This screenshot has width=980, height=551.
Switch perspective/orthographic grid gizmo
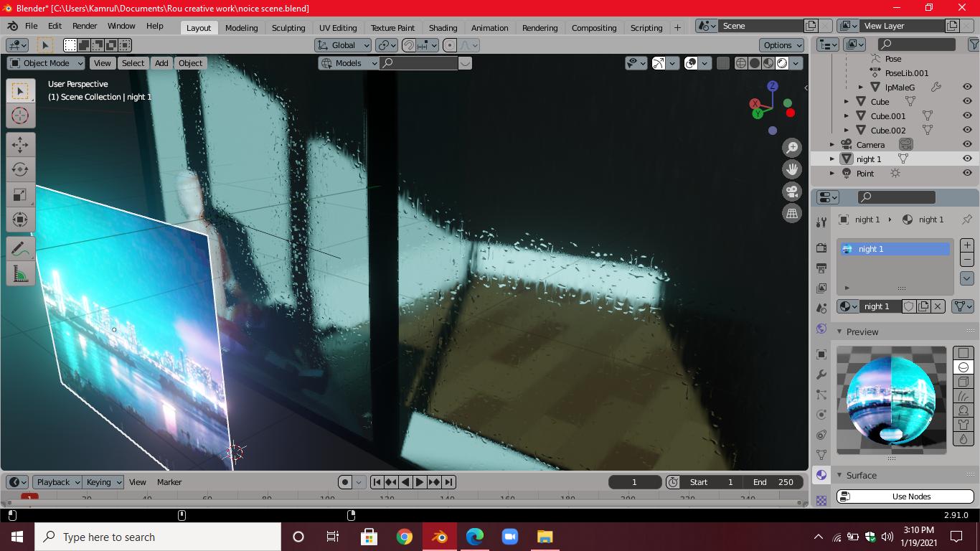click(792, 213)
